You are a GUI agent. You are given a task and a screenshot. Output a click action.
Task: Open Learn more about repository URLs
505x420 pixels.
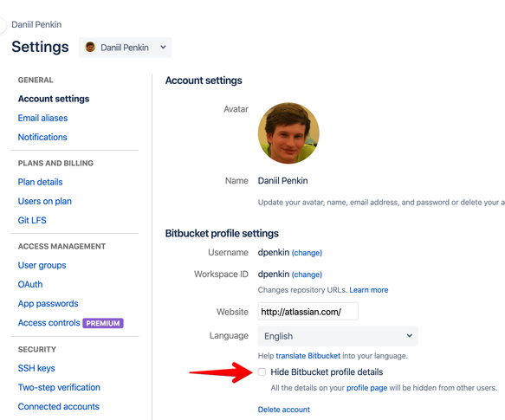(369, 290)
